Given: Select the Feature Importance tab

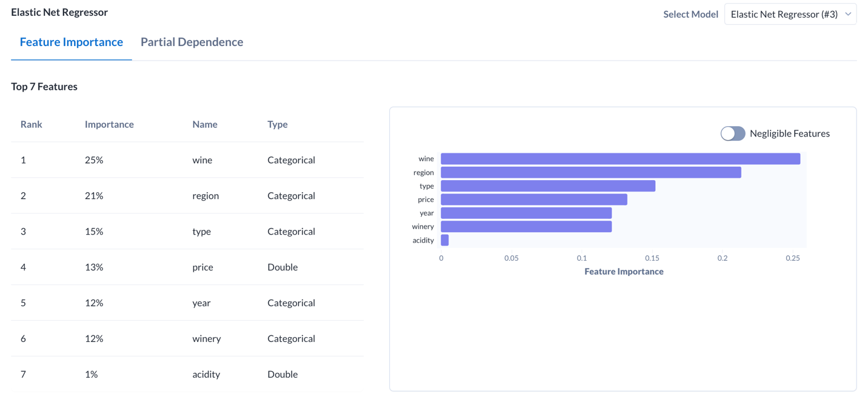Looking at the screenshot, I should click(x=71, y=42).
